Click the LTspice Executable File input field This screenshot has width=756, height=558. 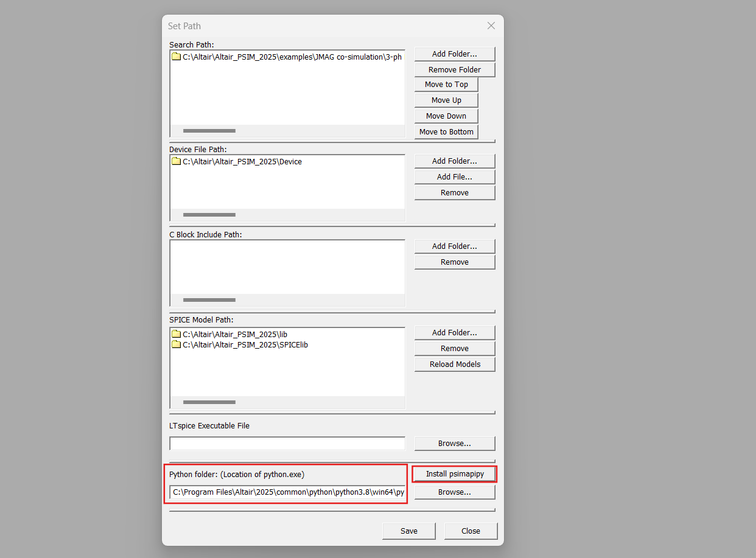tap(287, 444)
